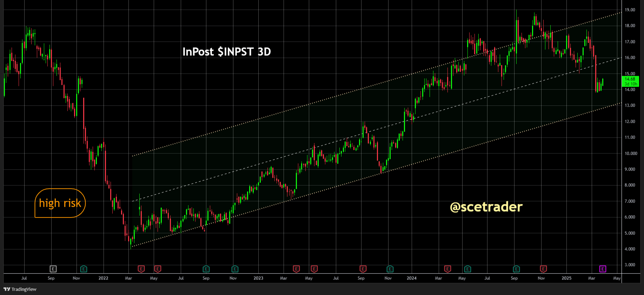The width and height of the screenshot is (644, 295).
Task: Open the red earnings marker near Mar 2024
Action: pyautogui.click(x=447, y=269)
